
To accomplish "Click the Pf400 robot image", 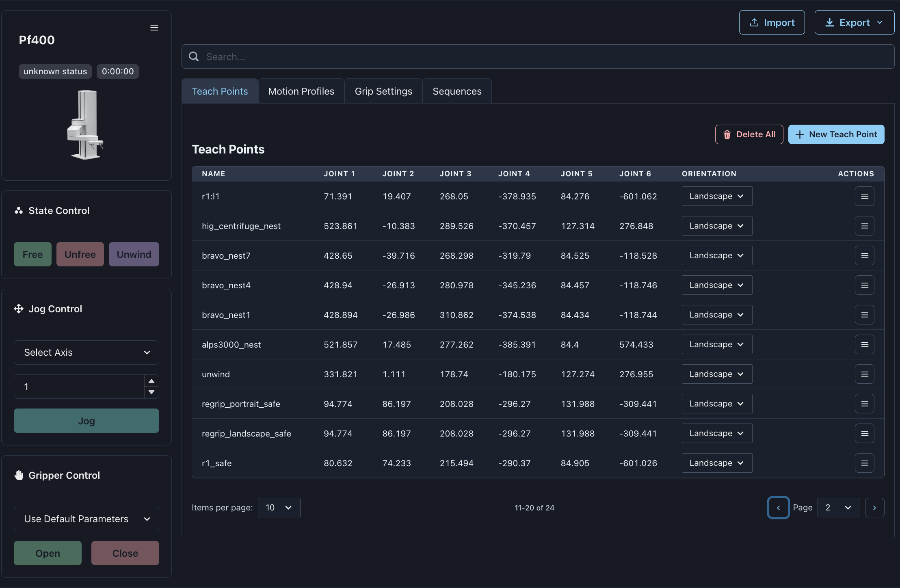I will tap(86, 125).
